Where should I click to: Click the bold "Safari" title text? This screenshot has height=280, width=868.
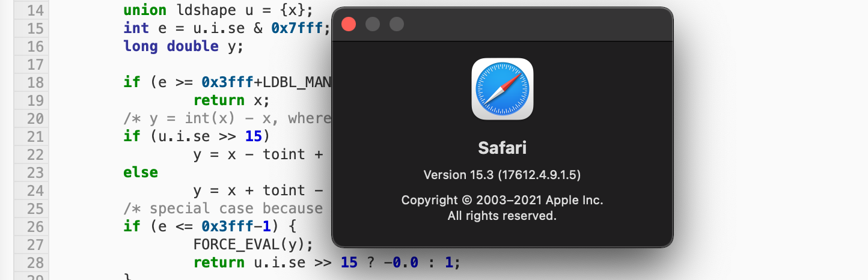pyautogui.click(x=503, y=147)
